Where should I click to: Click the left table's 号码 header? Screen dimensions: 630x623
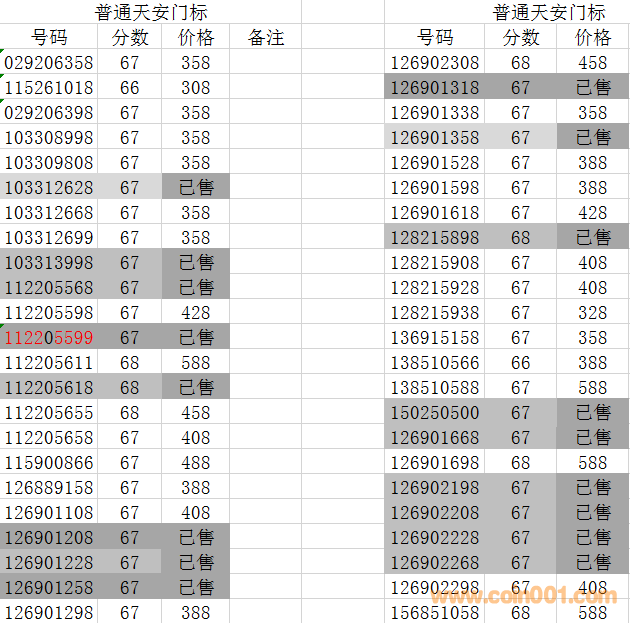[x=49, y=38]
